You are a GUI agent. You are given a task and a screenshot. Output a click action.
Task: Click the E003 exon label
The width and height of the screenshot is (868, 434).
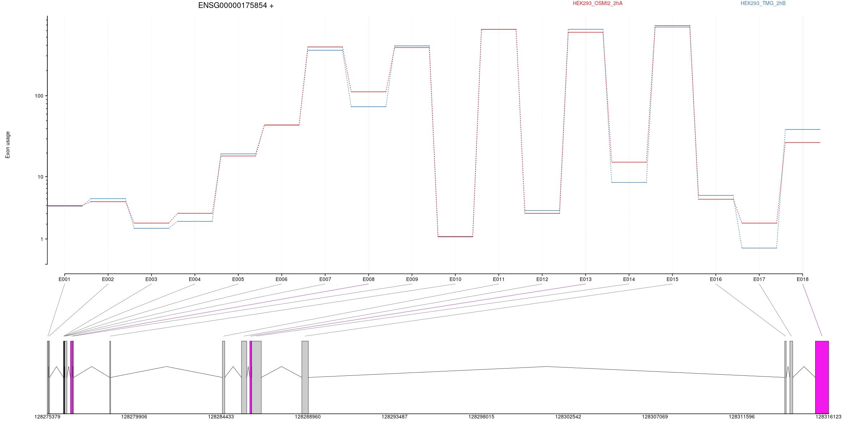point(151,279)
